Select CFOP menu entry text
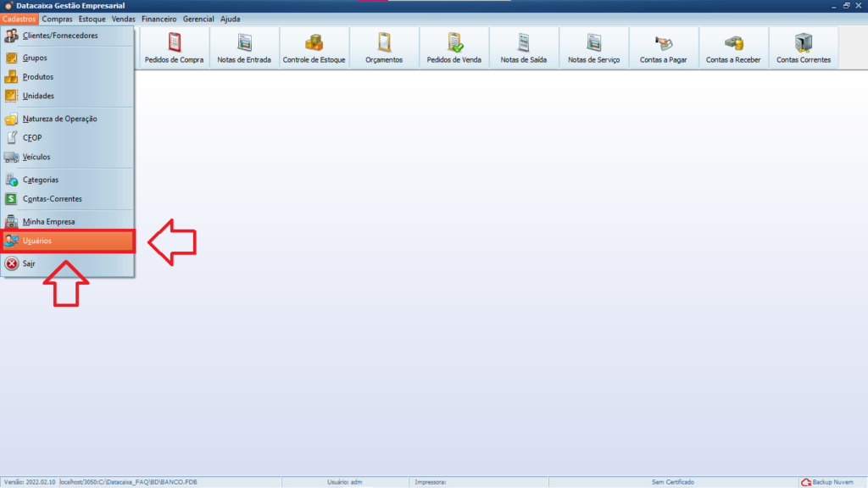 pyautogui.click(x=32, y=138)
